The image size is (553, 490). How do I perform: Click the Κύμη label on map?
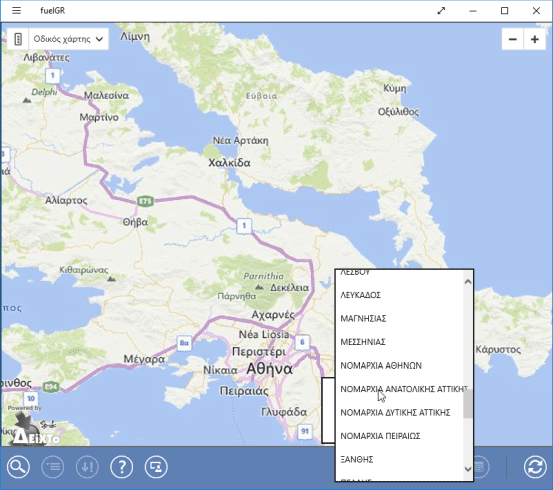coord(395,88)
